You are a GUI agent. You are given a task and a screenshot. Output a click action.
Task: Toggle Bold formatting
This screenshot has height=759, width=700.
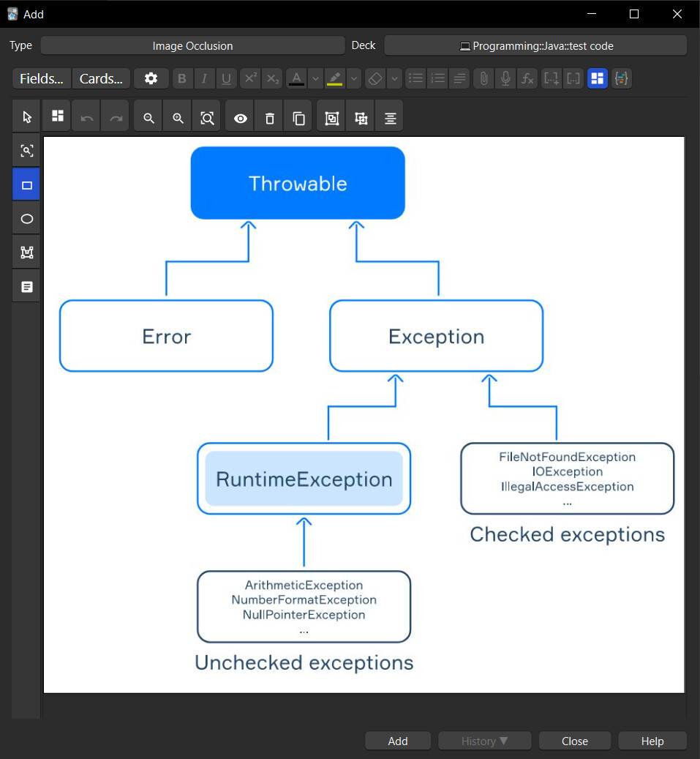pos(182,78)
